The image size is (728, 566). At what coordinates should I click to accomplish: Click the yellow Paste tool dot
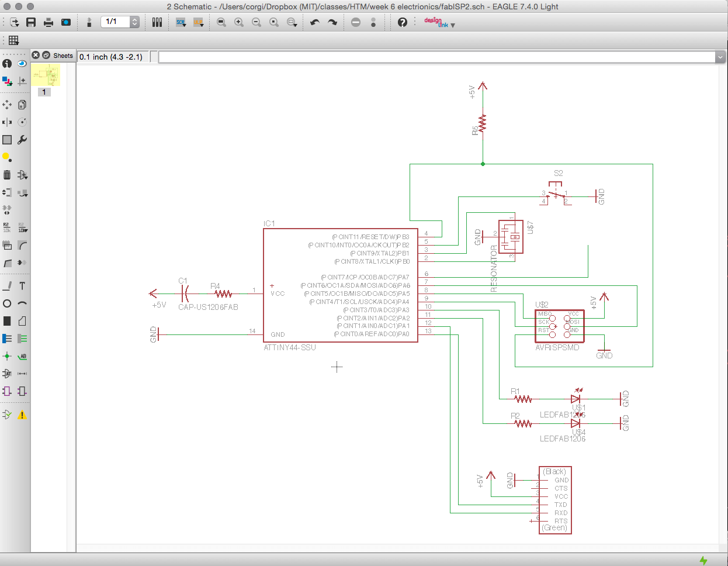[x=6, y=157]
